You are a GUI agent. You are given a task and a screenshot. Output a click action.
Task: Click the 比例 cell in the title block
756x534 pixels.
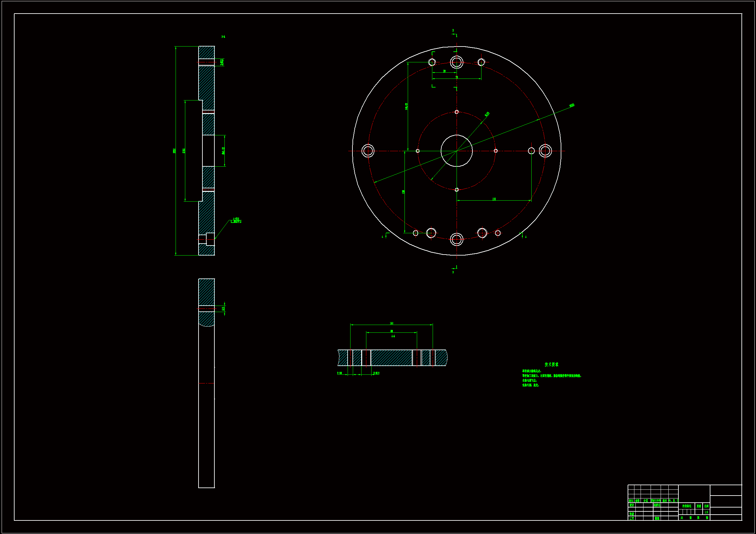point(706,506)
